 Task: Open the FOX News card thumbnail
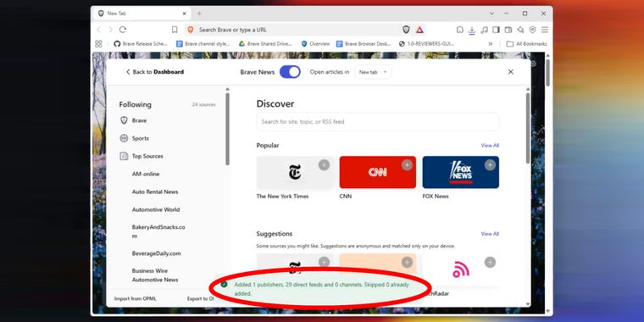click(x=460, y=172)
